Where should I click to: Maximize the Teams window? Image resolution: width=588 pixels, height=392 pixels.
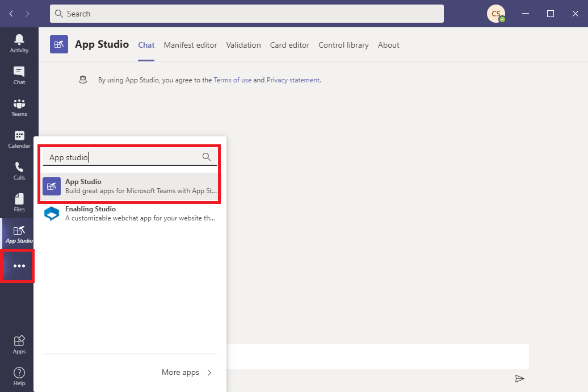coord(550,14)
